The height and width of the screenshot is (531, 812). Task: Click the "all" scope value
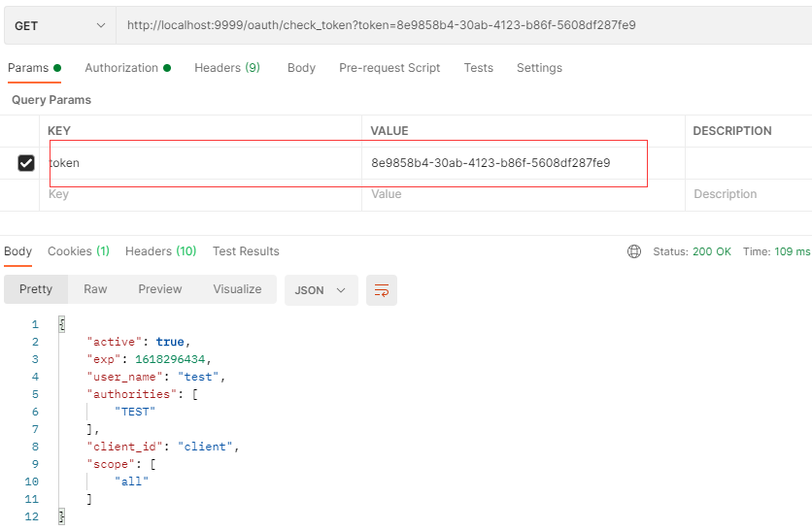point(131,481)
